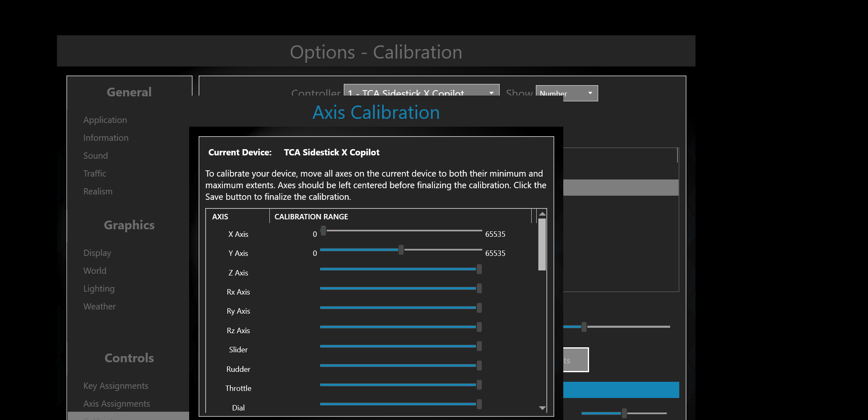Click the 'Axis Calibration' dialog title
The image size is (868, 420).
tap(376, 113)
